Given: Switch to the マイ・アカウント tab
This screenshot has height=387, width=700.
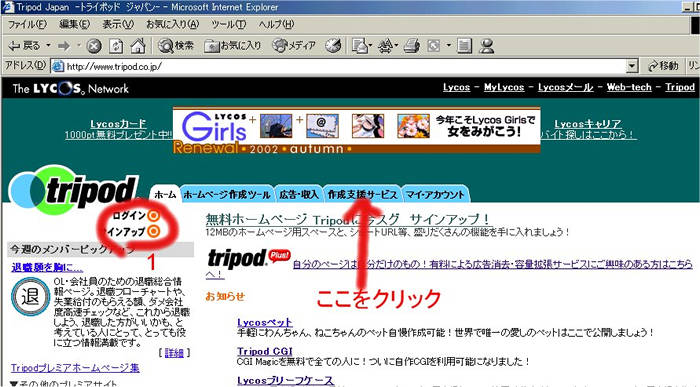Looking at the screenshot, I should click(x=435, y=195).
